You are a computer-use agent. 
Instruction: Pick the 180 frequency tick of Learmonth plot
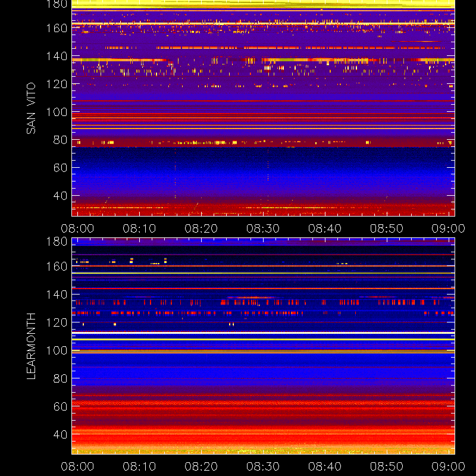pos(57,242)
